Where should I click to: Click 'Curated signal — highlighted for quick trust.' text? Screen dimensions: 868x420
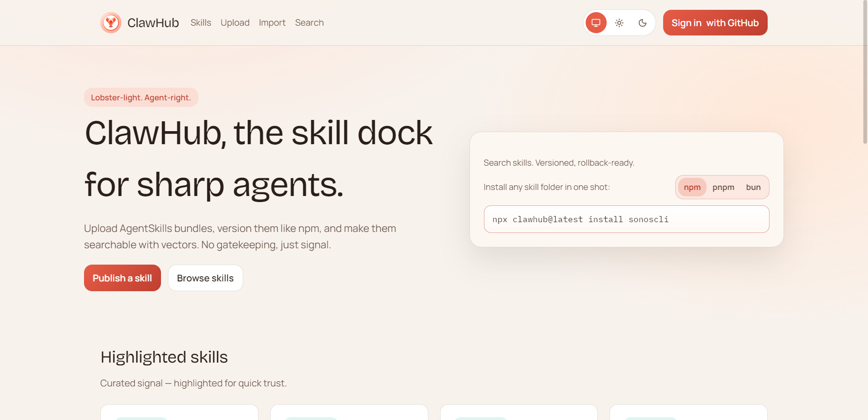click(x=194, y=383)
